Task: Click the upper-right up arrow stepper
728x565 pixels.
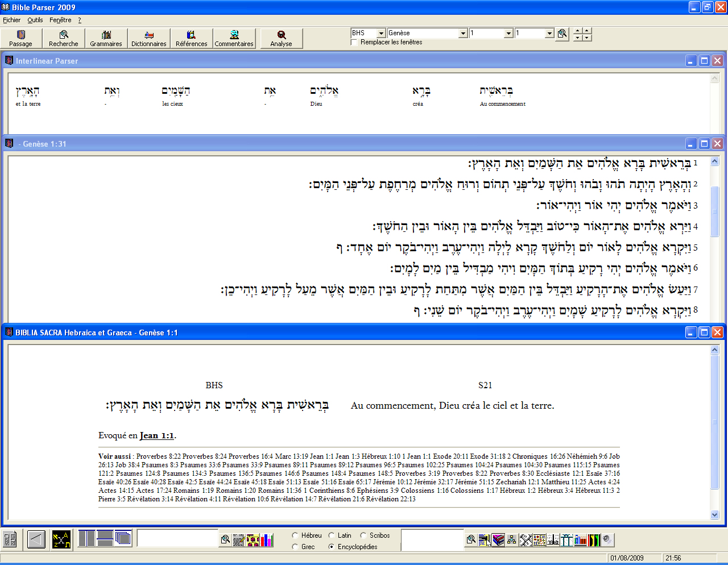Action: 587,31
